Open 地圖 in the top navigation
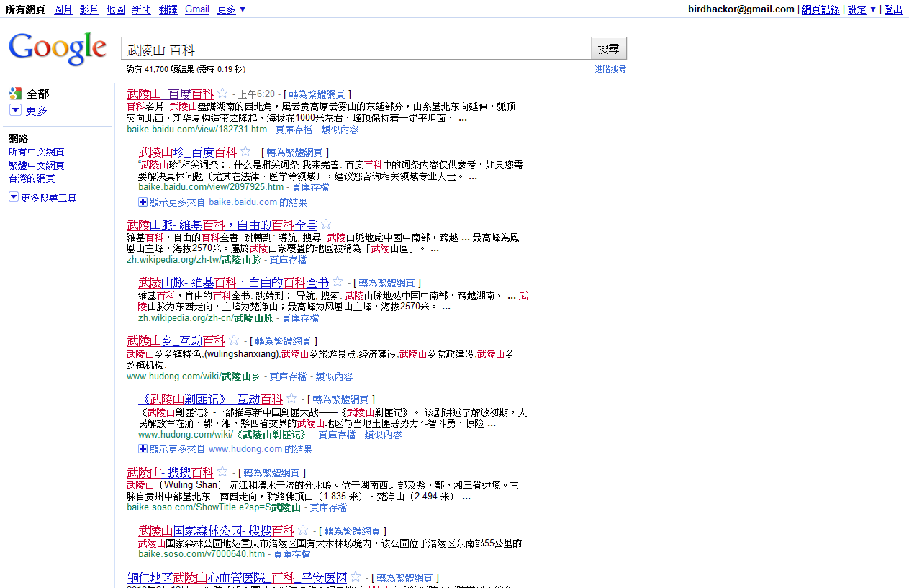Image resolution: width=909 pixels, height=588 pixels. pos(115,9)
